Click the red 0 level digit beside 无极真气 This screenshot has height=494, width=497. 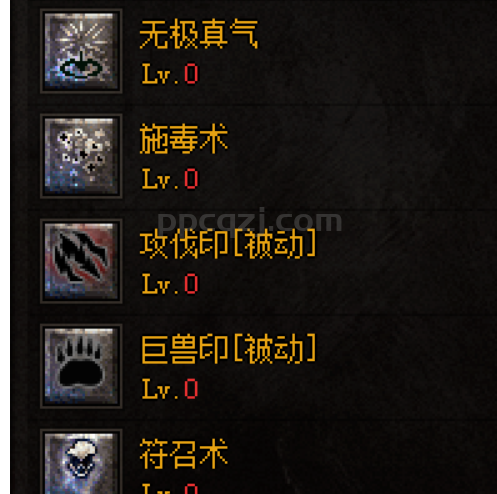[191, 74]
